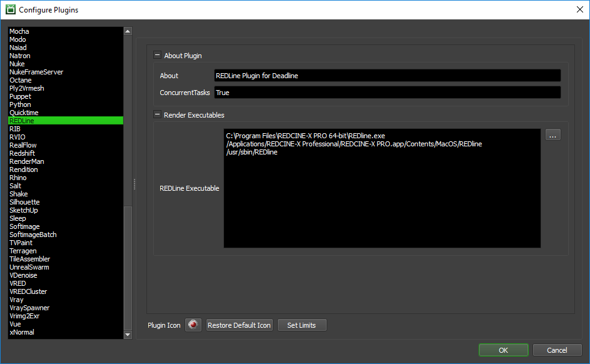Select Rendition in the plugin list
This screenshot has width=590, height=364.
tap(66, 169)
